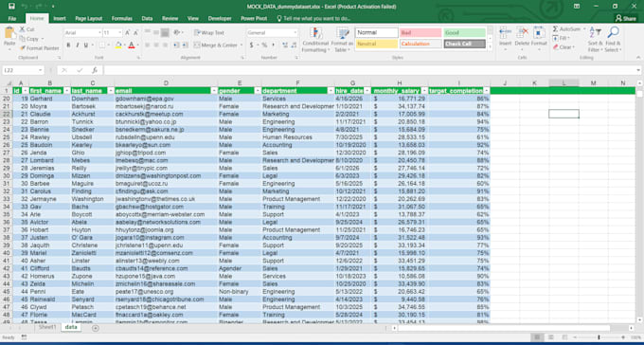Apply the Bad cell style
Image resolution: width=644 pixels, height=345 pixels.
point(421,32)
